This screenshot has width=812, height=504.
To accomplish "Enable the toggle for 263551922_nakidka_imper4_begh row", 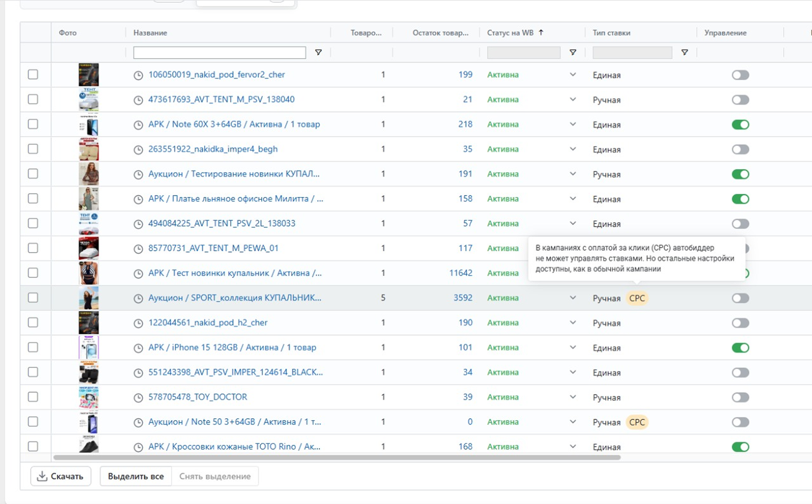I will 740,149.
